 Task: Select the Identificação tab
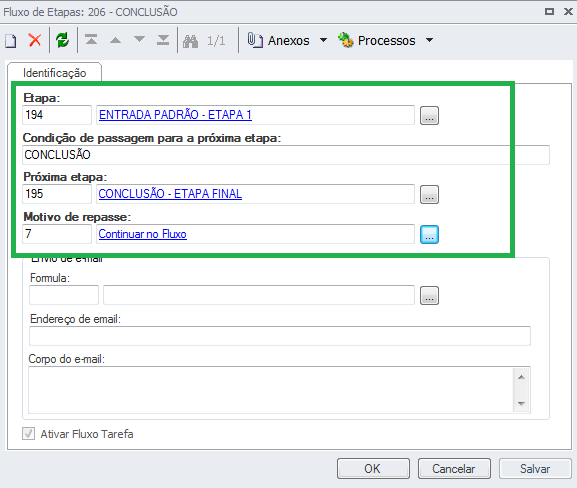(x=54, y=73)
